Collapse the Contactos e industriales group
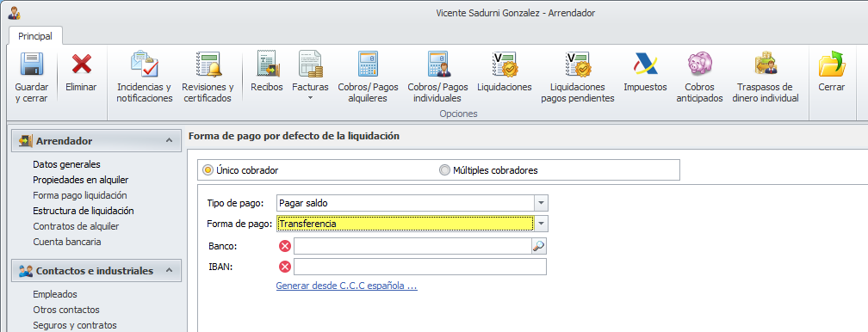868x332 pixels. pos(170,271)
